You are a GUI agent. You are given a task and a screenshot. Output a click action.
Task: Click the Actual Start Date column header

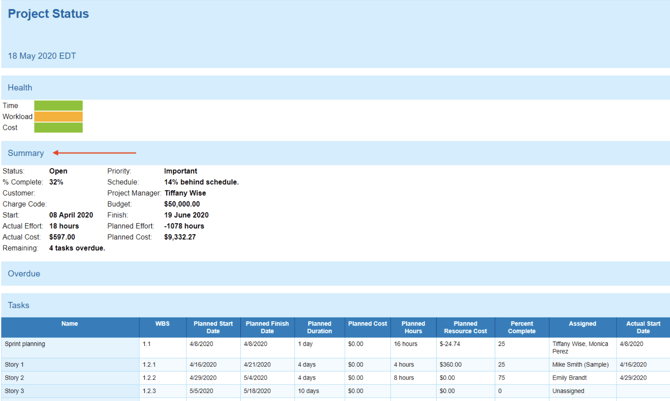click(643, 327)
